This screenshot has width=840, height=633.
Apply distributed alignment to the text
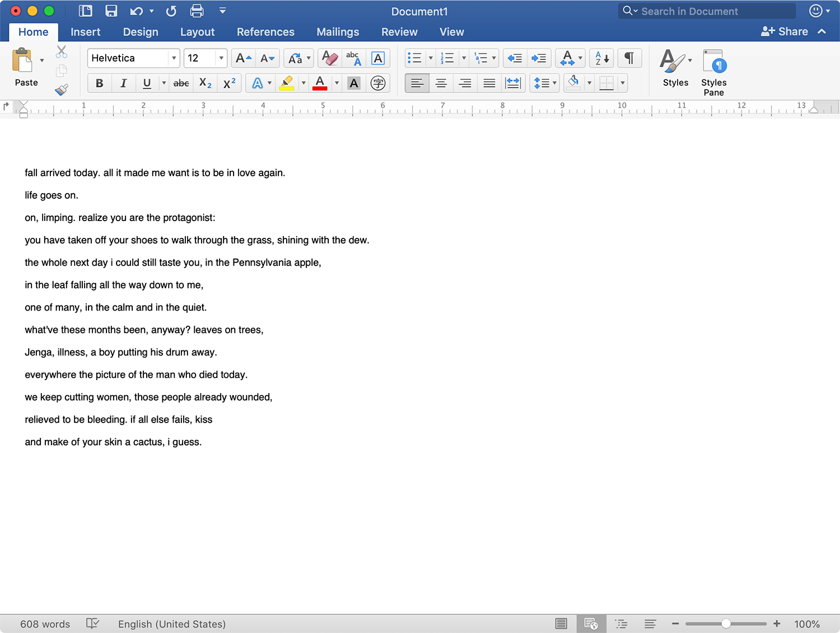[x=513, y=83]
